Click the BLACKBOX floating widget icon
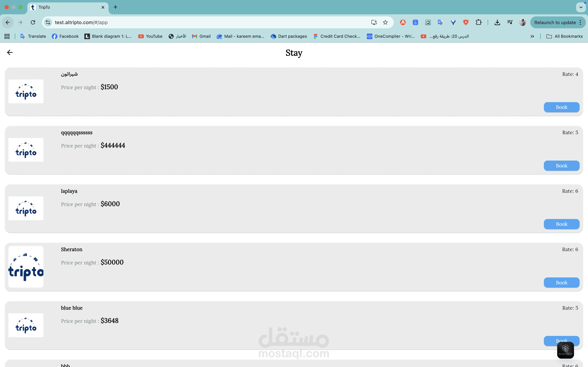Image resolution: width=588 pixels, height=367 pixels. point(565,350)
